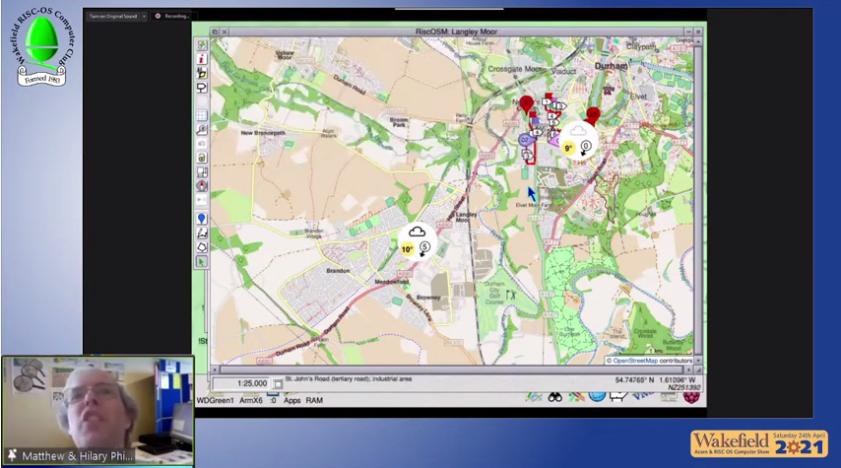The width and height of the screenshot is (841, 468).
Task: Select the blue place-marker pin tool
Action: point(202,218)
